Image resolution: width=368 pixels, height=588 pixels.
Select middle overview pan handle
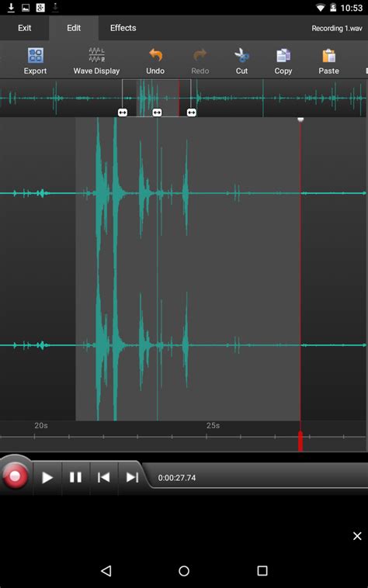point(157,112)
